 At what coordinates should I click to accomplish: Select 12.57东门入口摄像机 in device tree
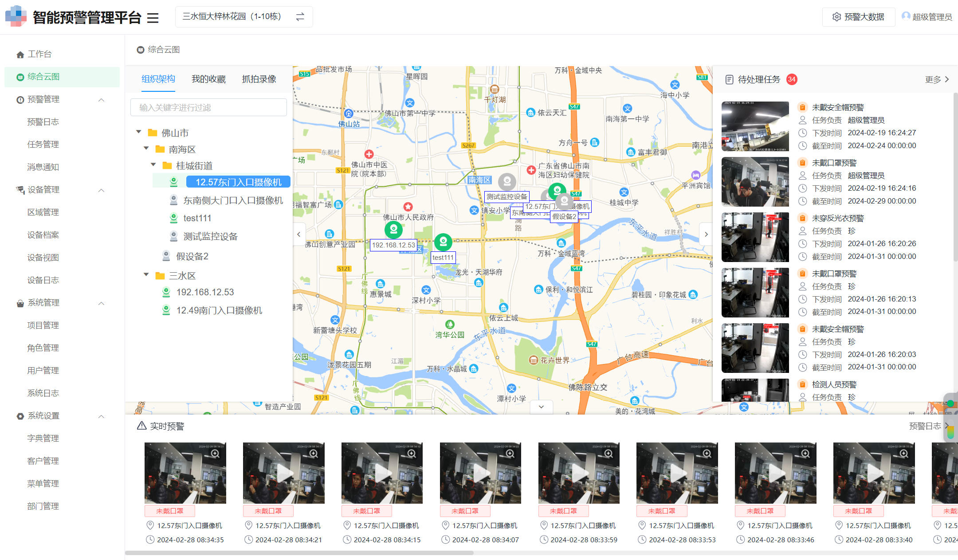(239, 182)
